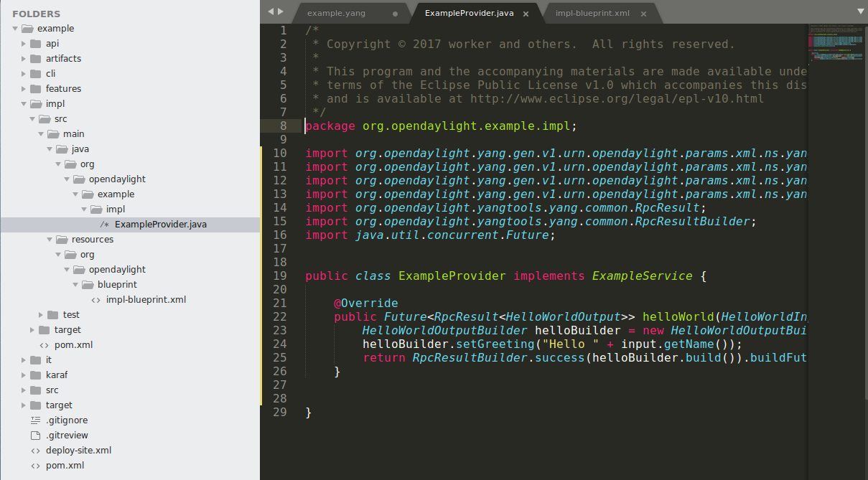The width and height of the screenshot is (868, 480).
Task: Close the impl-blueprint.xml tab
Action: pyautogui.click(x=643, y=14)
